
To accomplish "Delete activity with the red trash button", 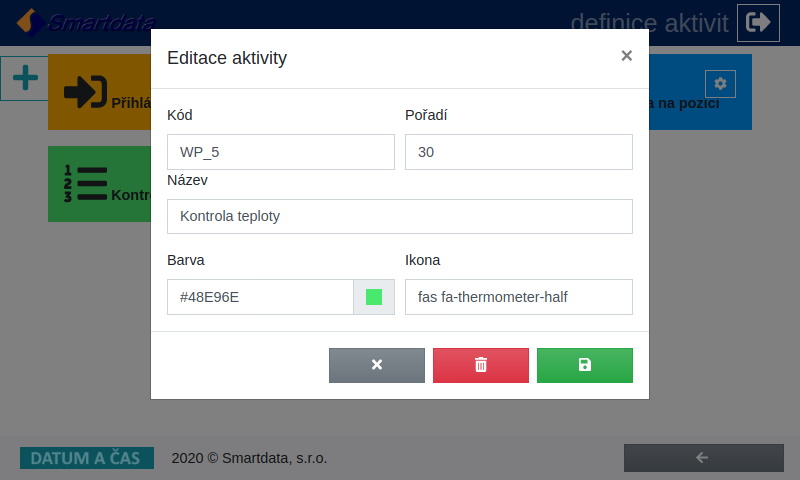I will tap(481, 365).
